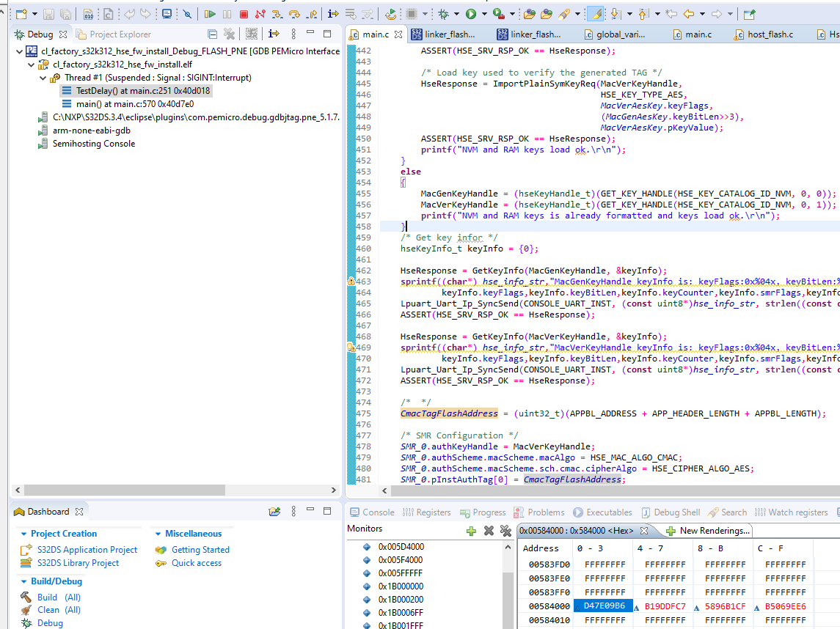This screenshot has width=840, height=629.
Task: Click the Step Return debug icon
Action: click(x=313, y=14)
